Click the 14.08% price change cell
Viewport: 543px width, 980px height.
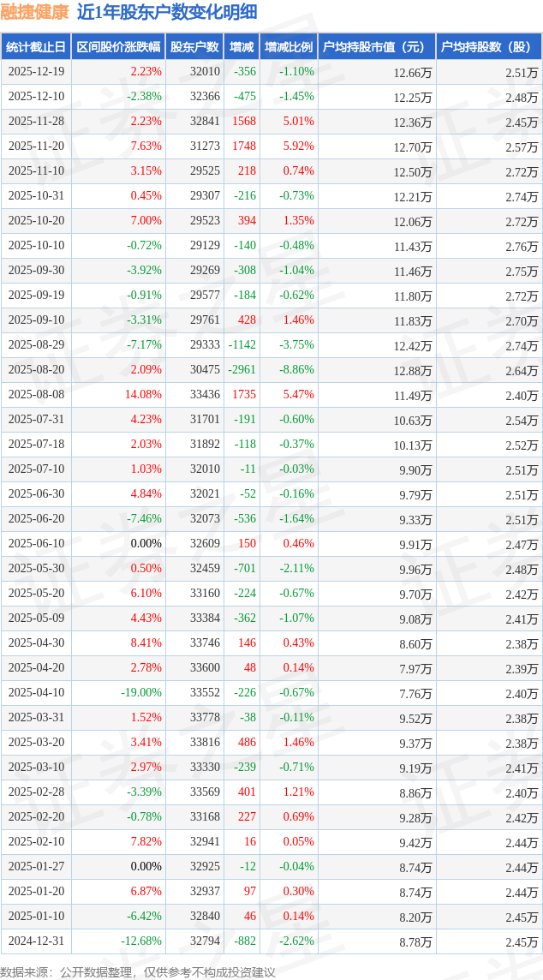point(143,395)
